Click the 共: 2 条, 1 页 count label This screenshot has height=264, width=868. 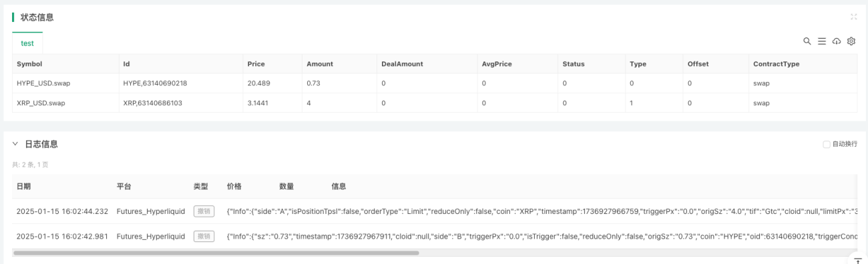31,165
